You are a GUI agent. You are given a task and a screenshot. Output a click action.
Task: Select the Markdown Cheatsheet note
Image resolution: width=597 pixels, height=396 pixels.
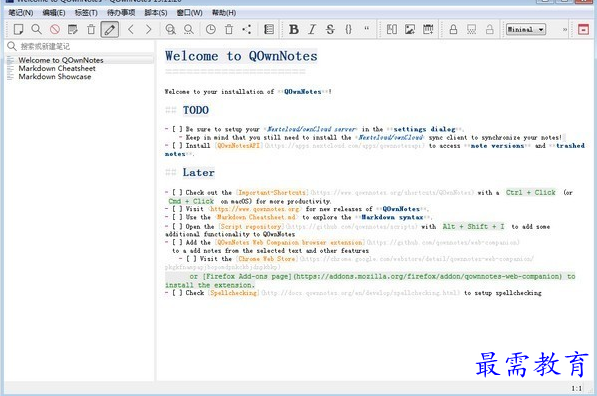coord(80,69)
